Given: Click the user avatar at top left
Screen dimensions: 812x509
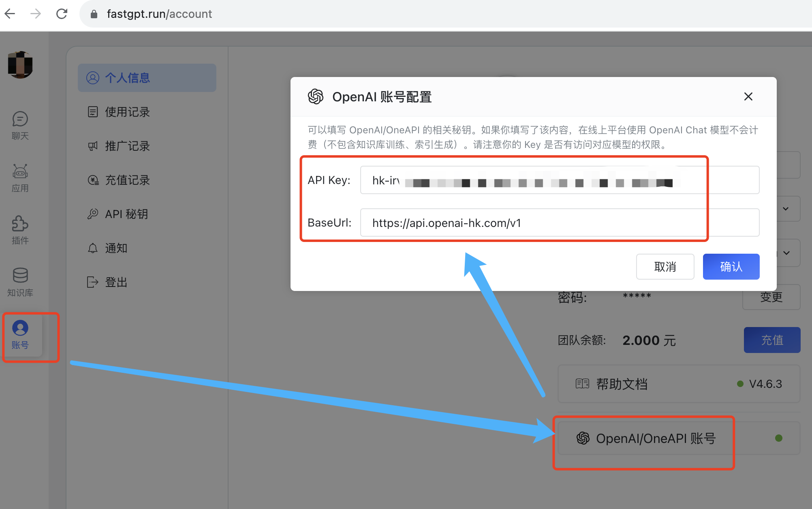Looking at the screenshot, I should pos(20,65).
